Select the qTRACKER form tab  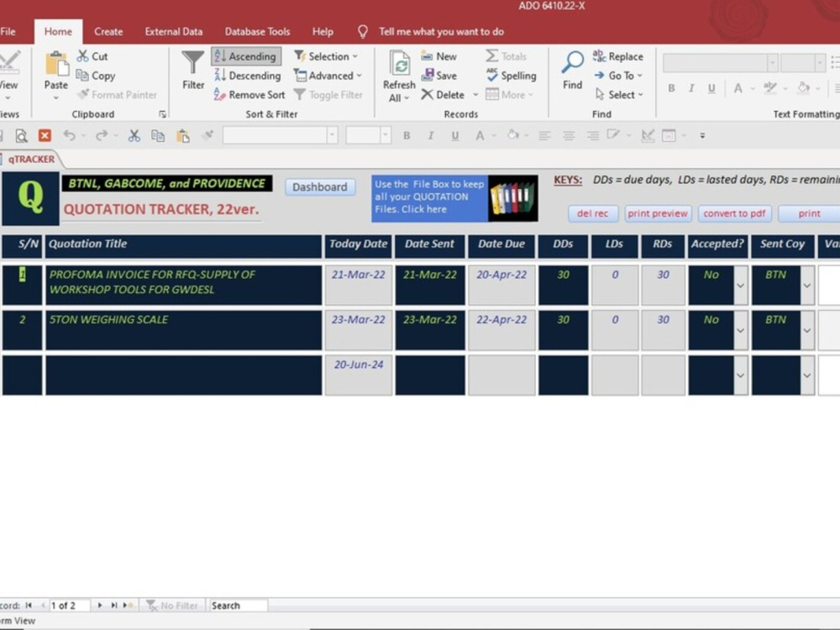pyautogui.click(x=31, y=159)
